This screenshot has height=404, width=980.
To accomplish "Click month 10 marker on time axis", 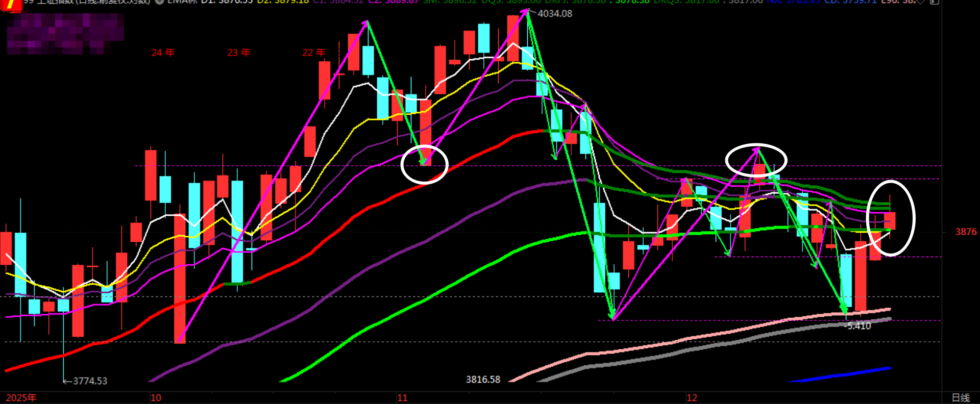I will tap(156, 398).
